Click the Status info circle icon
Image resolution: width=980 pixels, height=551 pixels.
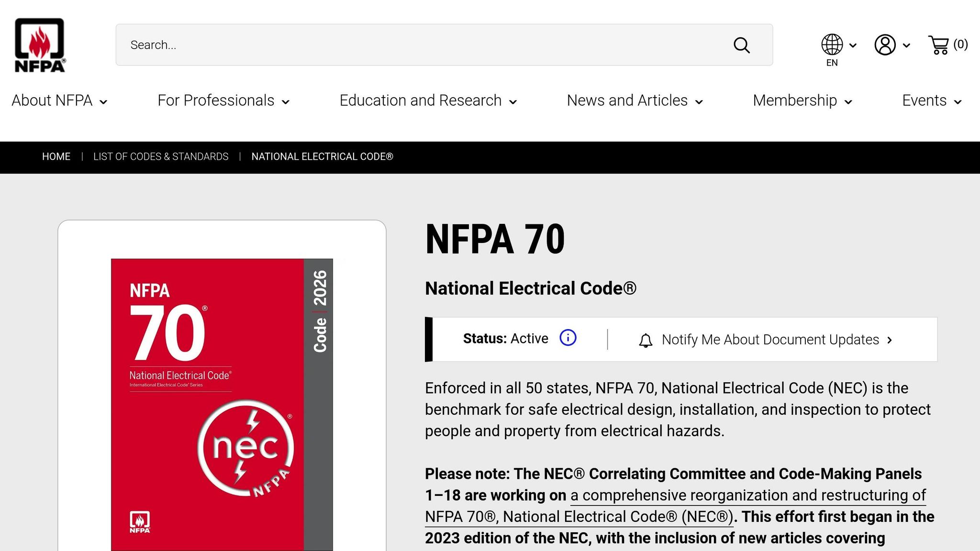tap(568, 338)
